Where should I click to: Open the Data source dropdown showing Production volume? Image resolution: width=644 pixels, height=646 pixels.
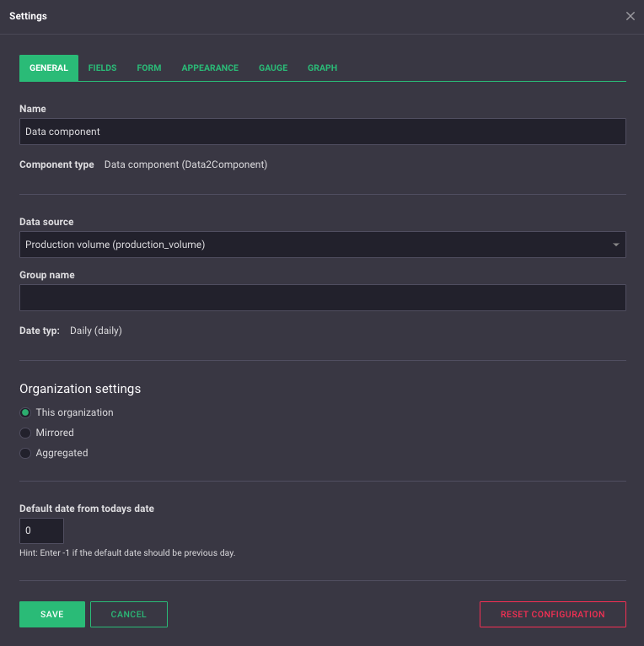pos(312,245)
